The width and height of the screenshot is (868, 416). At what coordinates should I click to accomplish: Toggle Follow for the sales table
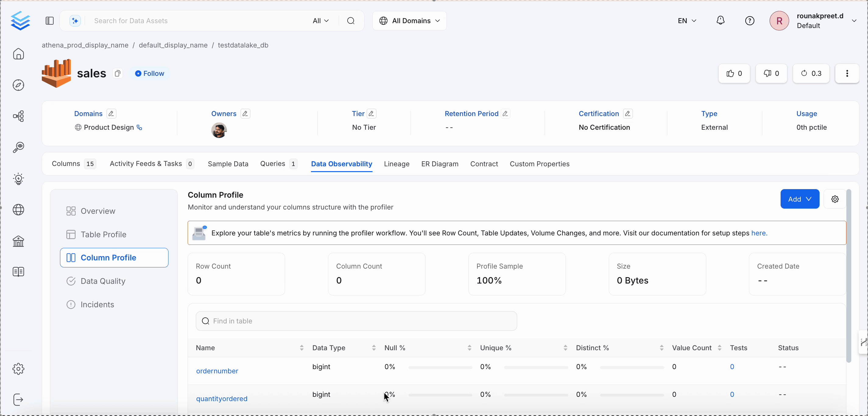click(x=150, y=73)
